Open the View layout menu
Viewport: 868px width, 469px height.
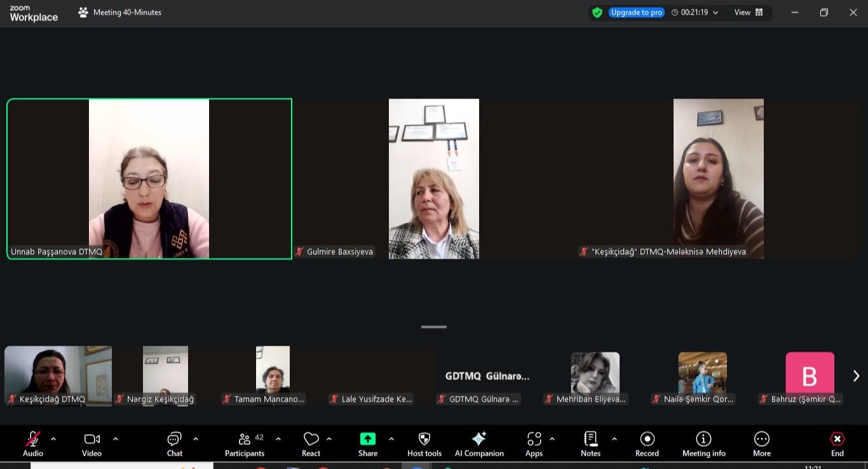749,13
